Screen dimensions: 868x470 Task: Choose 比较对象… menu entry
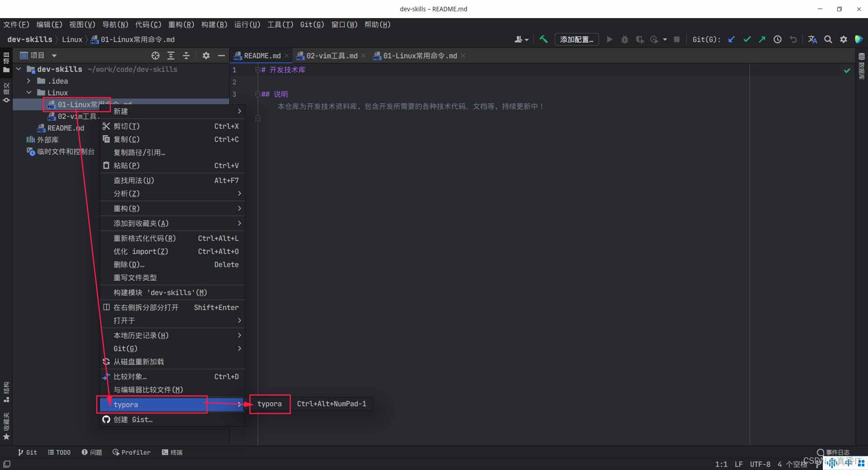173,376
